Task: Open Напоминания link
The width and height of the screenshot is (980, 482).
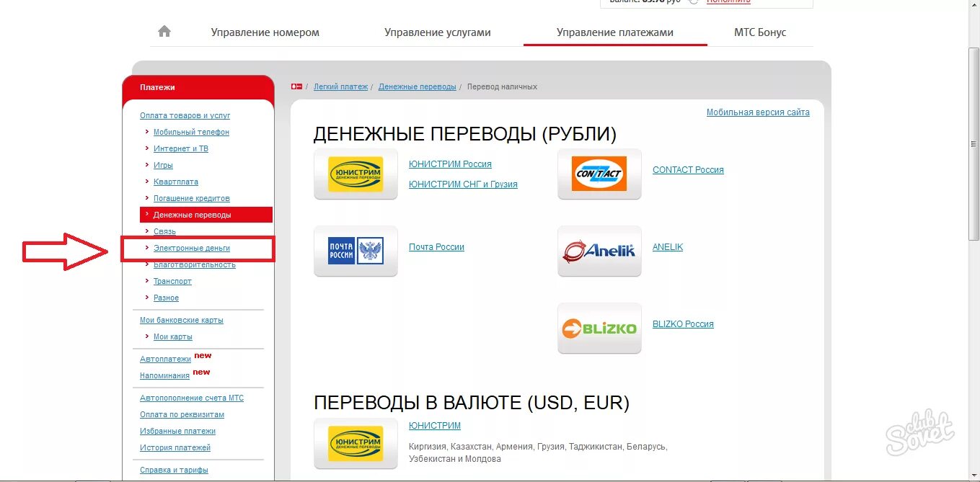Action: 164,375
